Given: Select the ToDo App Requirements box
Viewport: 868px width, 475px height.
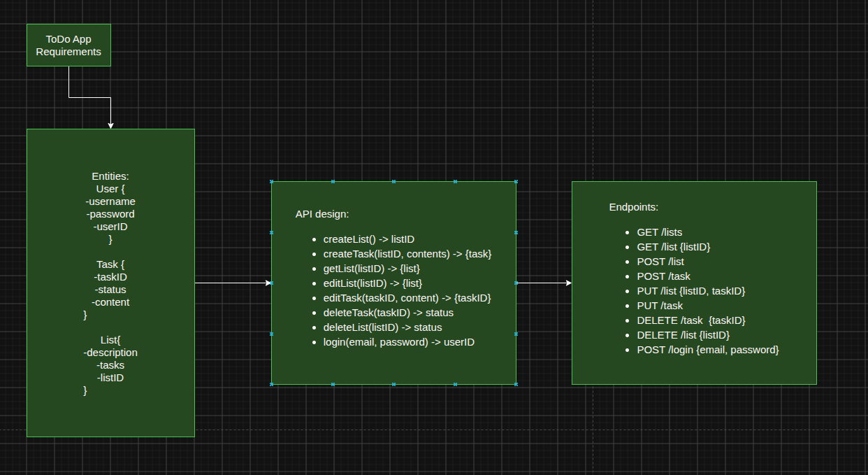Looking at the screenshot, I should (68, 45).
